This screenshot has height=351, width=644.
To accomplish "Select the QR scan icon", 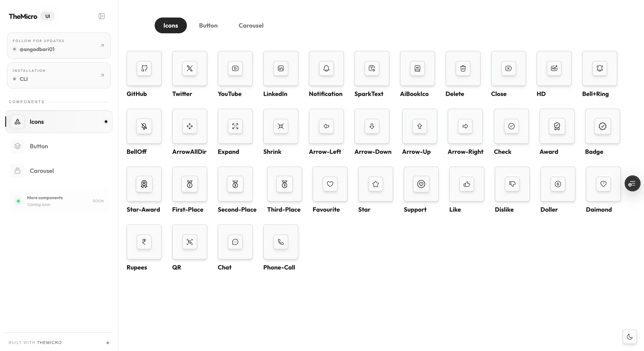I will (189, 242).
